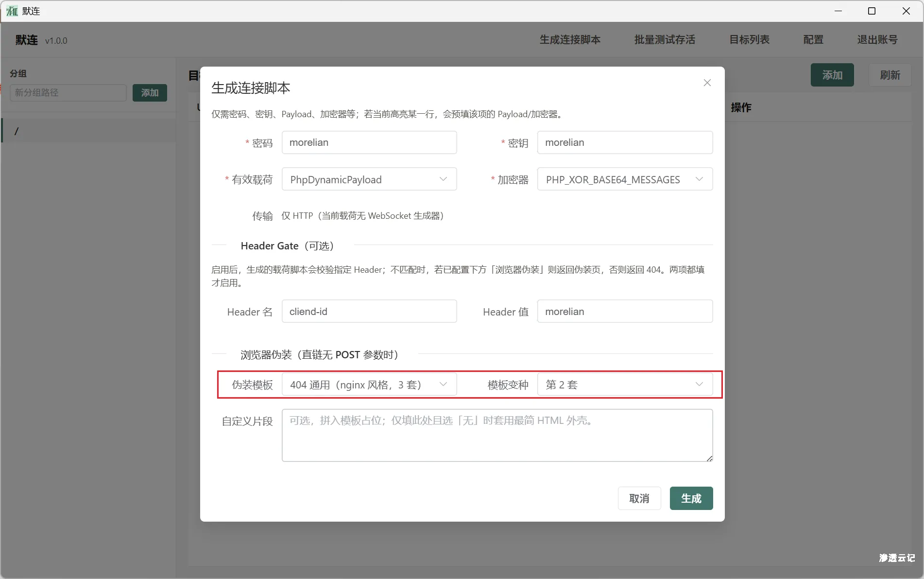Open the 目标列表 menu item
This screenshot has height=579, width=924.
(749, 40)
